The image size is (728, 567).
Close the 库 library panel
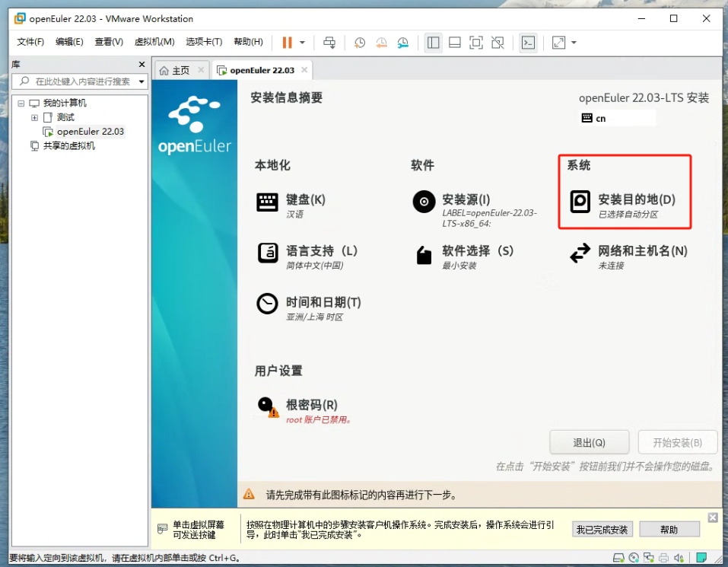click(x=141, y=64)
